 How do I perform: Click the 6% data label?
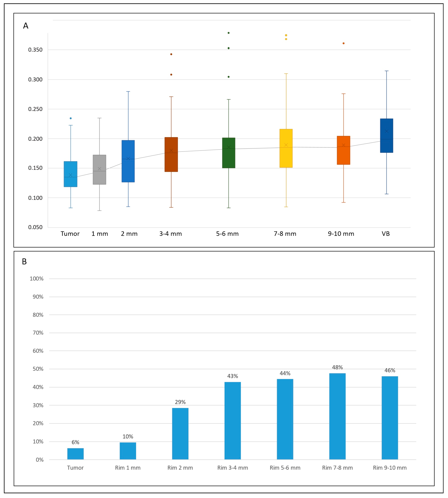(x=75, y=442)
